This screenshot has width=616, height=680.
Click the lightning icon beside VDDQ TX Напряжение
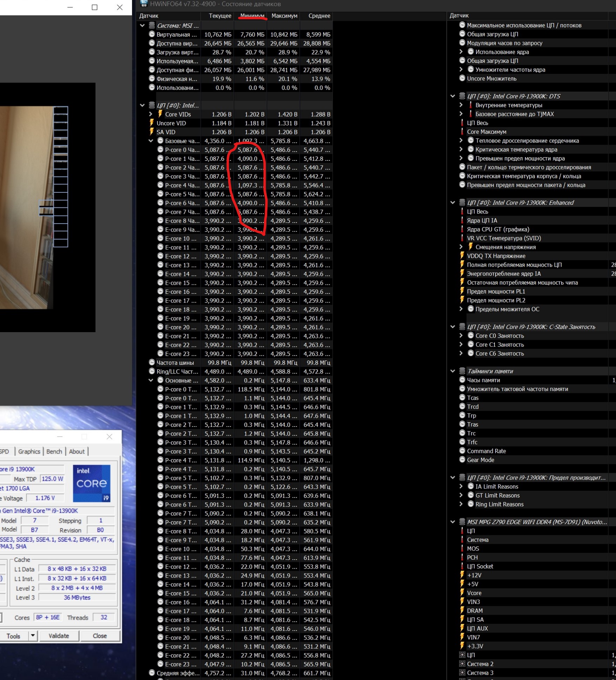[462, 256]
